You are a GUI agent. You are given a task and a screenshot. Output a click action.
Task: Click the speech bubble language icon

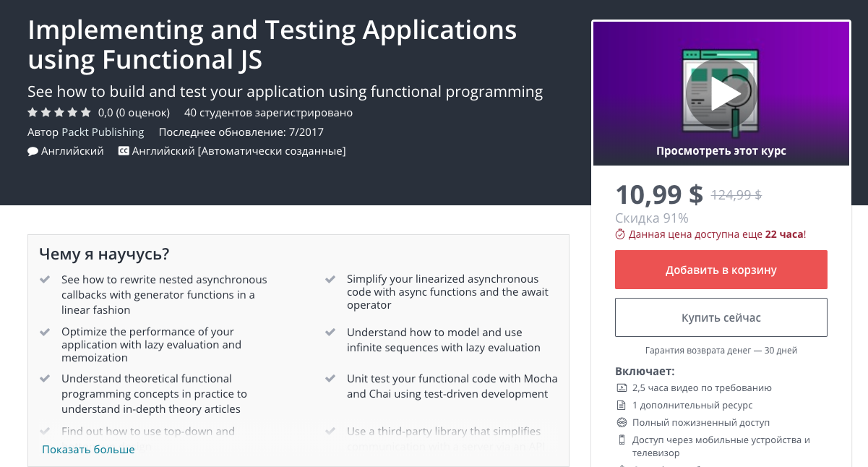tap(33, 152)
